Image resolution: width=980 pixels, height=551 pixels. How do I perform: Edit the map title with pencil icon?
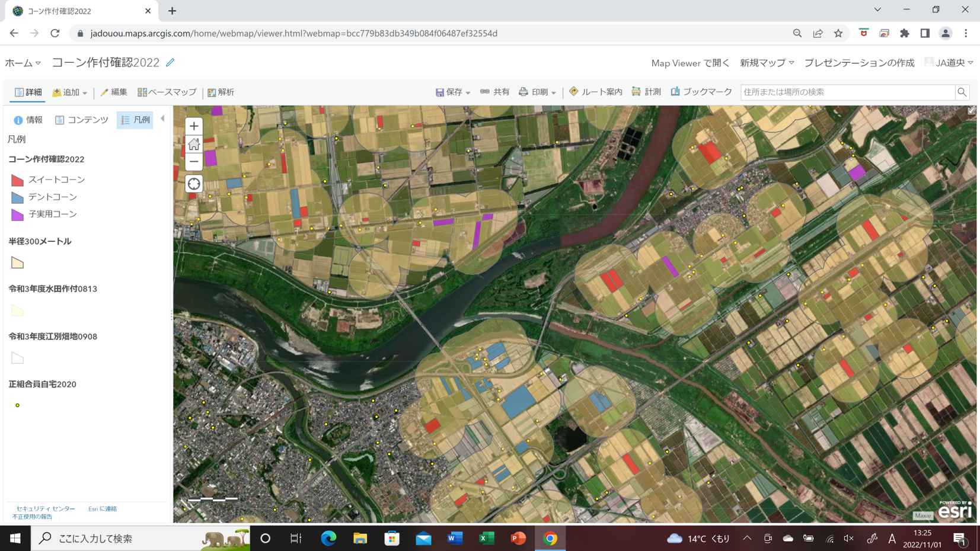tap(171, 63)
